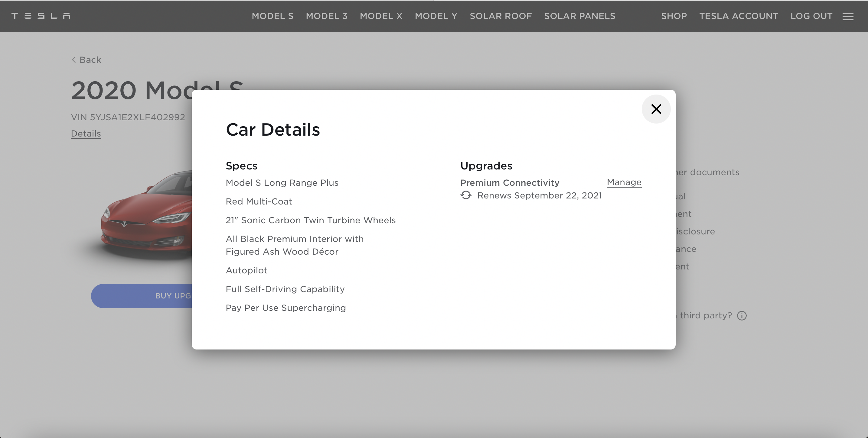Open the Shop link
868x438 pixels.
click(674, 16)
